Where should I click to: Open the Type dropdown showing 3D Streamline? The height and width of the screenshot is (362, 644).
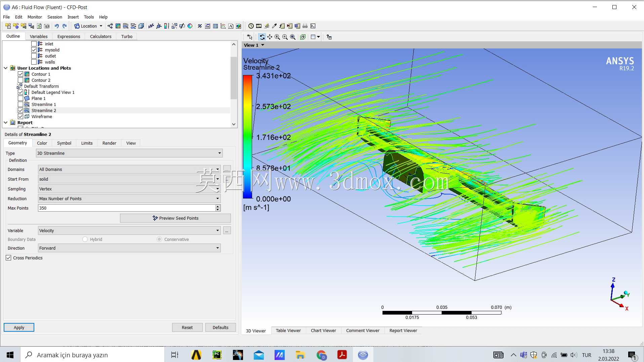pos(129,153)
